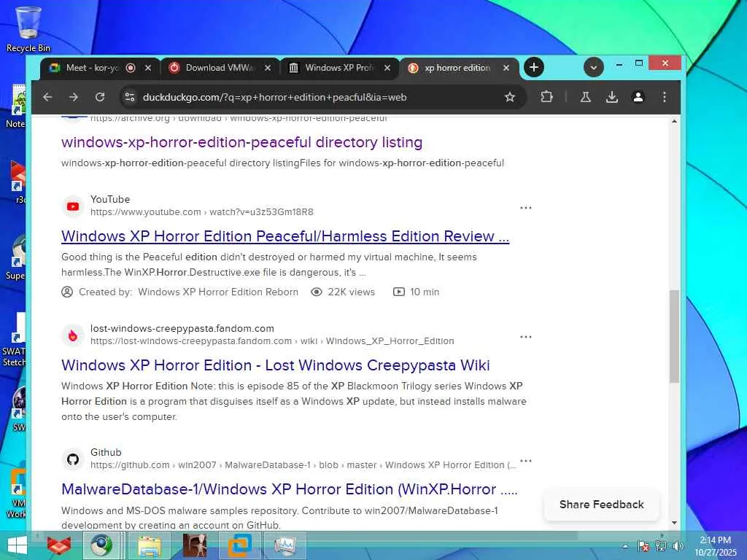This screenshot has width=747, height=560.
Task: Bookmark this page with the star icon
Action: click(x=510, y=97)
